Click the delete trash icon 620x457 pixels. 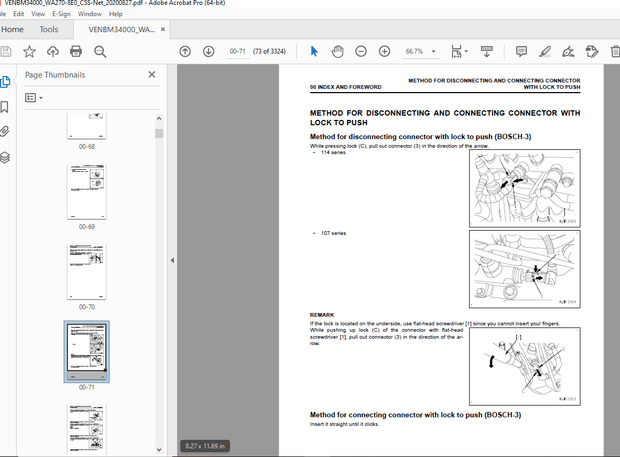615,51
